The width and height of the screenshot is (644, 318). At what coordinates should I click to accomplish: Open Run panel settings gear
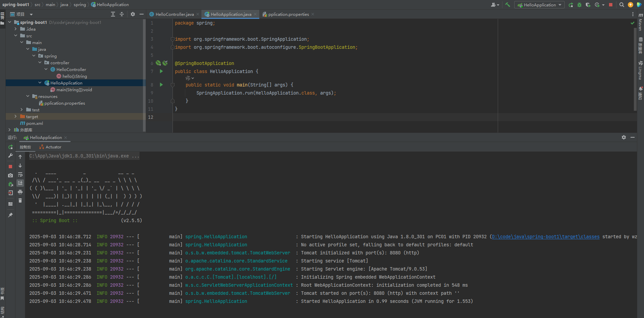pos(624,137)
